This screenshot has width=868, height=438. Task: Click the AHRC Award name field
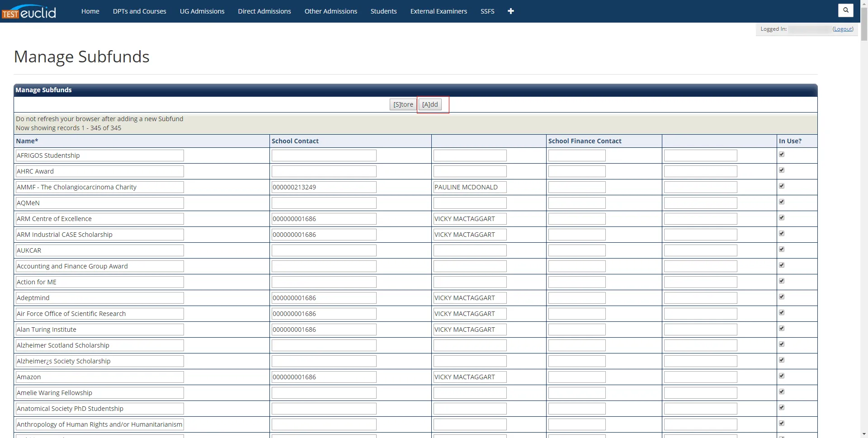99,171
